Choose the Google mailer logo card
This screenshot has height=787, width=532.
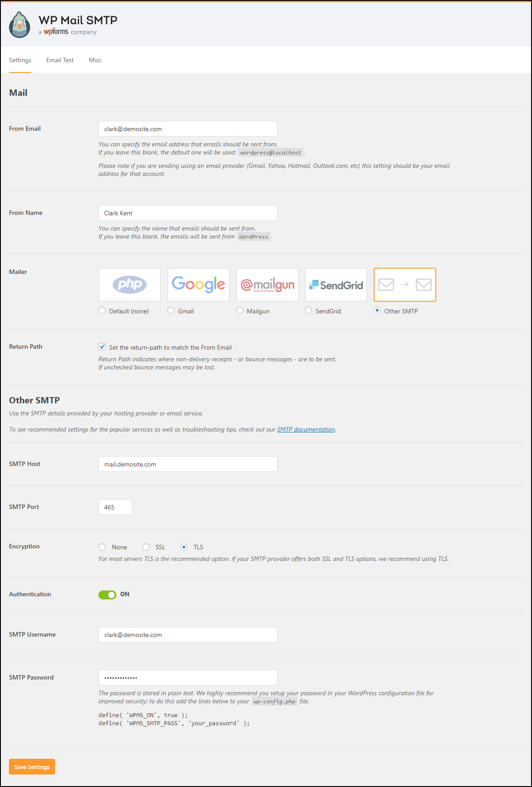(199, 285)
